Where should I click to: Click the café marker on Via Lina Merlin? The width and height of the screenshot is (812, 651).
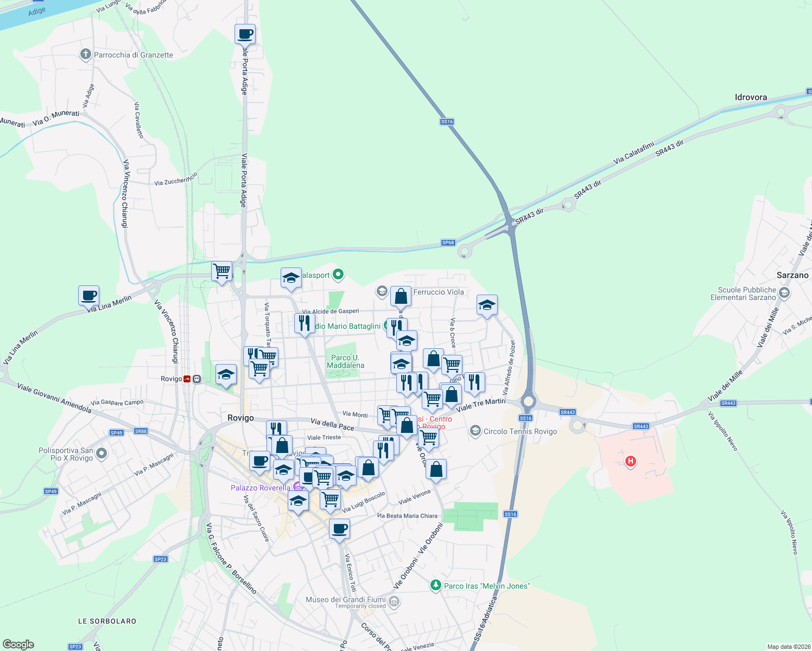tap(88, 296)
